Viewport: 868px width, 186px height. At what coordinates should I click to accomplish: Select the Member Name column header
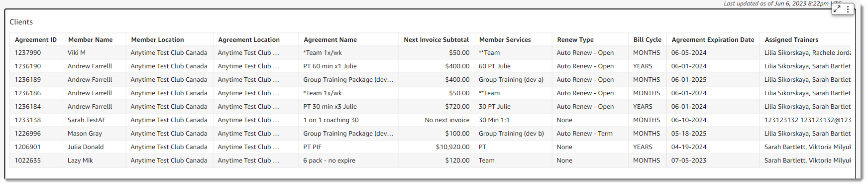[91, 39]
